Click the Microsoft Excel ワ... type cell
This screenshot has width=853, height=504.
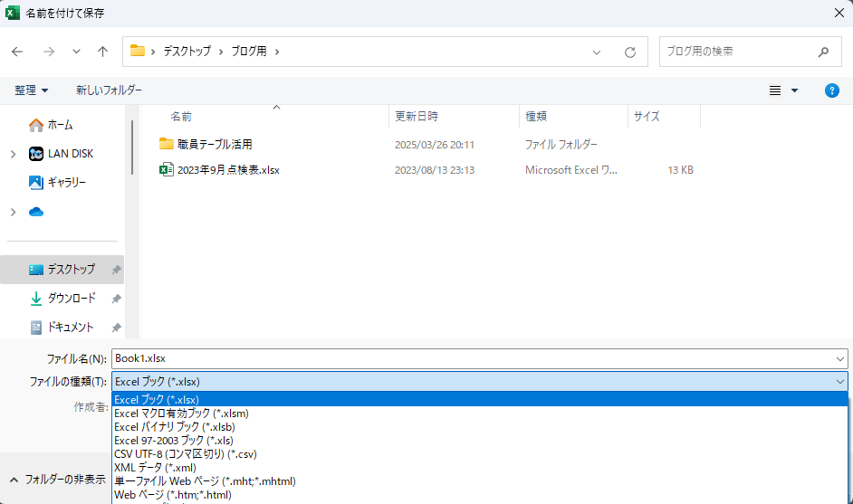tap(571, 170)
